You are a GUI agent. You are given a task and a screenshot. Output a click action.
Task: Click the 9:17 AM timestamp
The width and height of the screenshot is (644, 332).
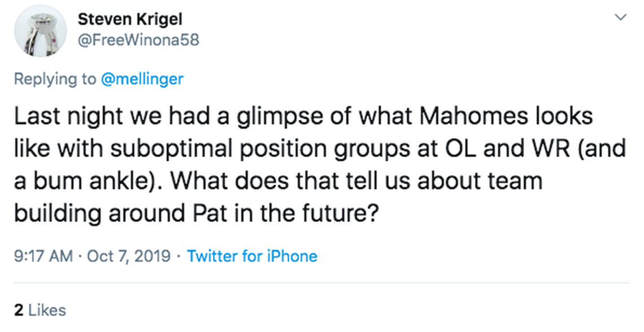tap(43, 256)
